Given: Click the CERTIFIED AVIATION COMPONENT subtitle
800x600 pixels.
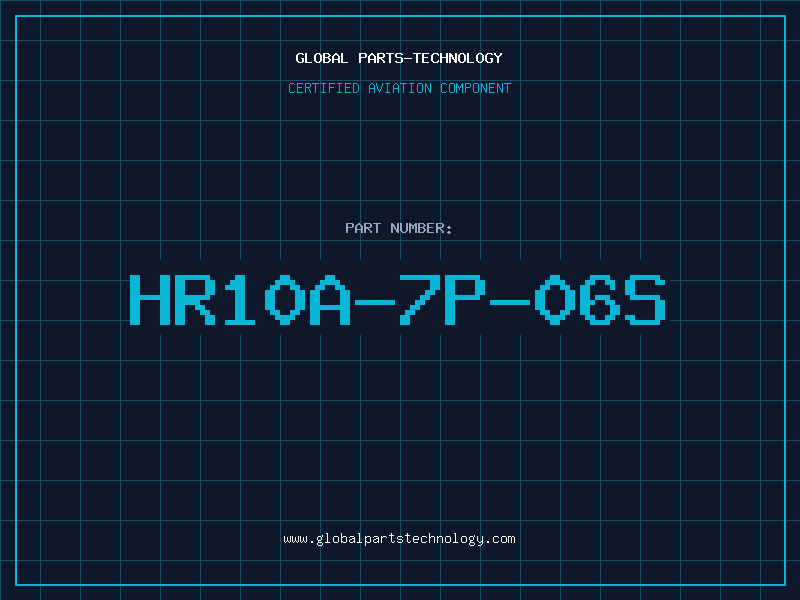Looking at the screenshot, I should point(399,88).
